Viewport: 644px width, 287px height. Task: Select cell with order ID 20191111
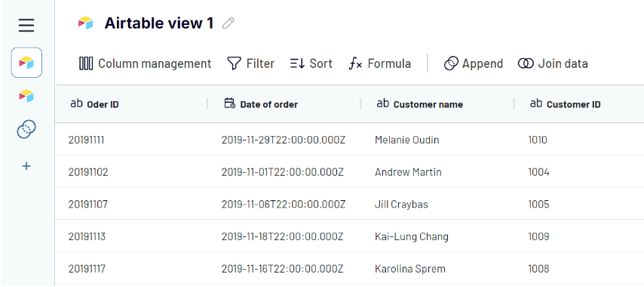tap(86, 140)
